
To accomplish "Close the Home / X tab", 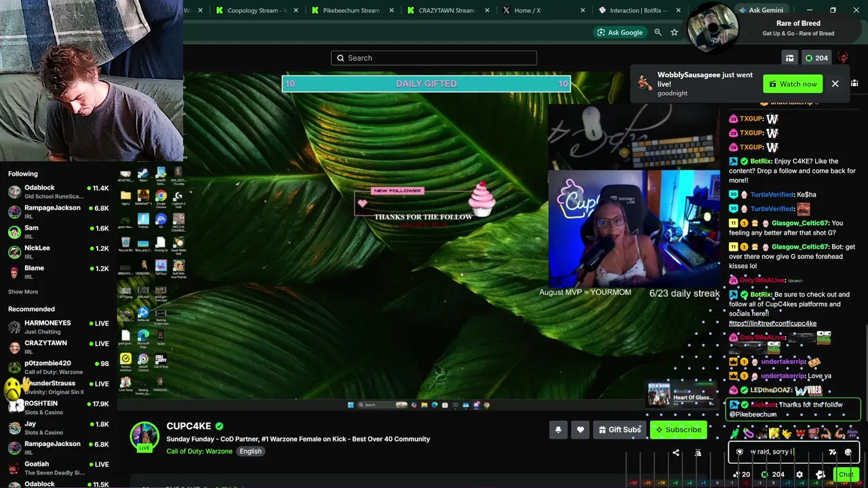I will point(583,10).
